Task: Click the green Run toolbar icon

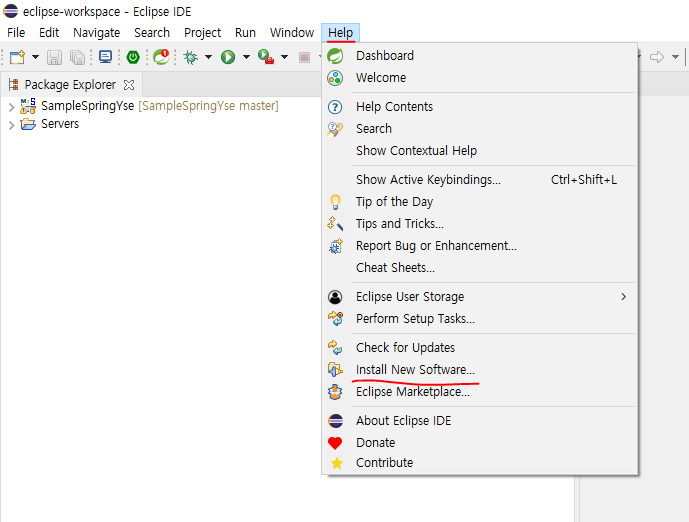Action: point(228,57)
